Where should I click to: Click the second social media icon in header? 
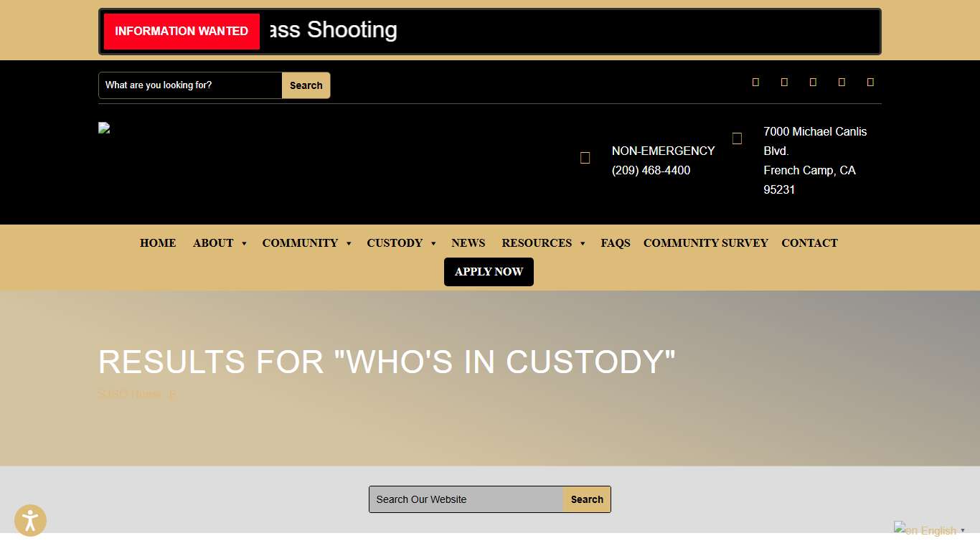[784, 82]
